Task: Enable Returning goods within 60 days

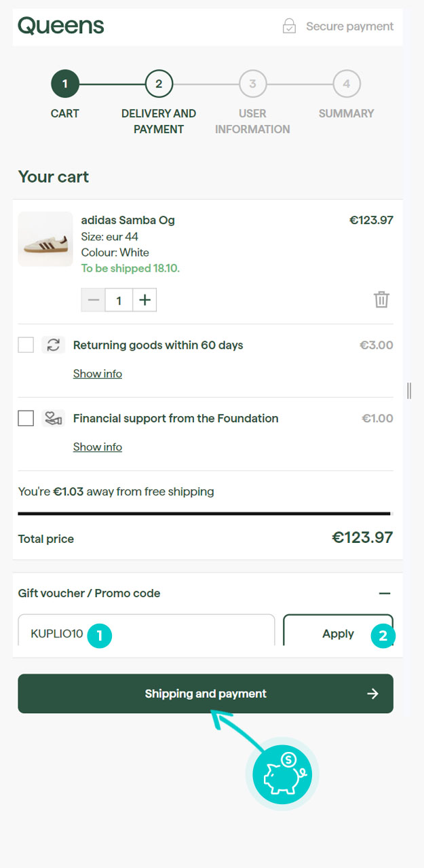Action: coord(26,345)
